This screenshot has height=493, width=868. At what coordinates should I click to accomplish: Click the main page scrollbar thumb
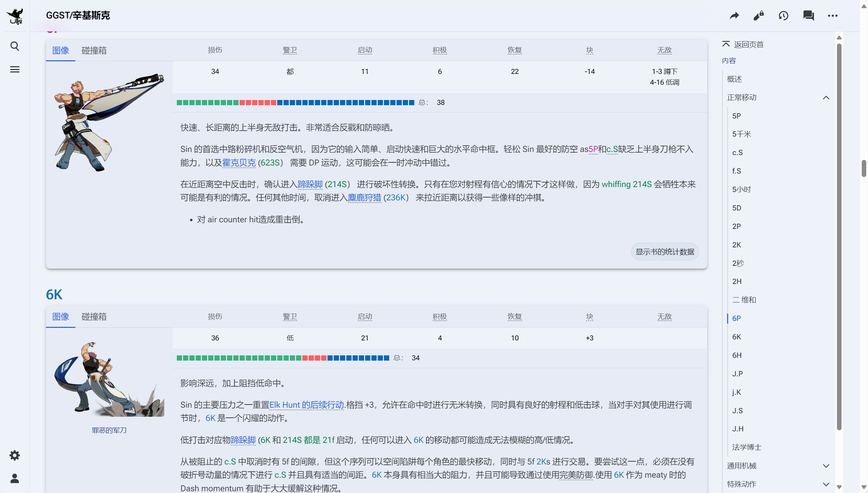coord(864,169)
